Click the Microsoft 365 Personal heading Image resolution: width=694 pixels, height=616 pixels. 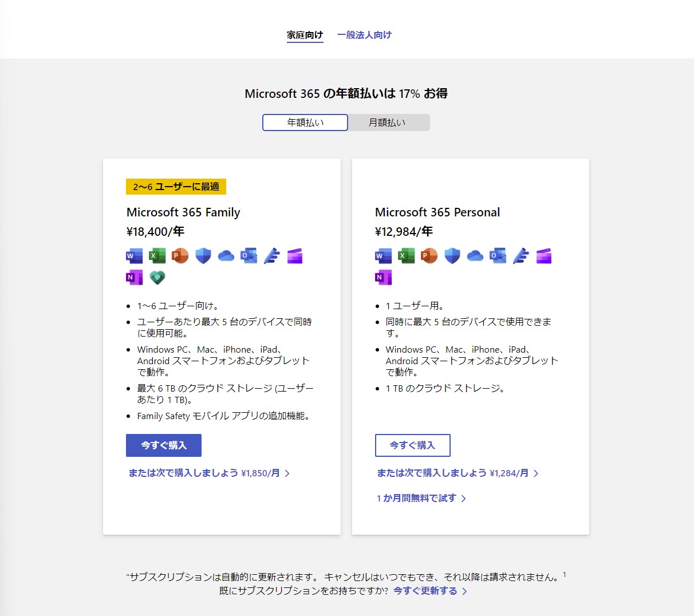point(437,212)
